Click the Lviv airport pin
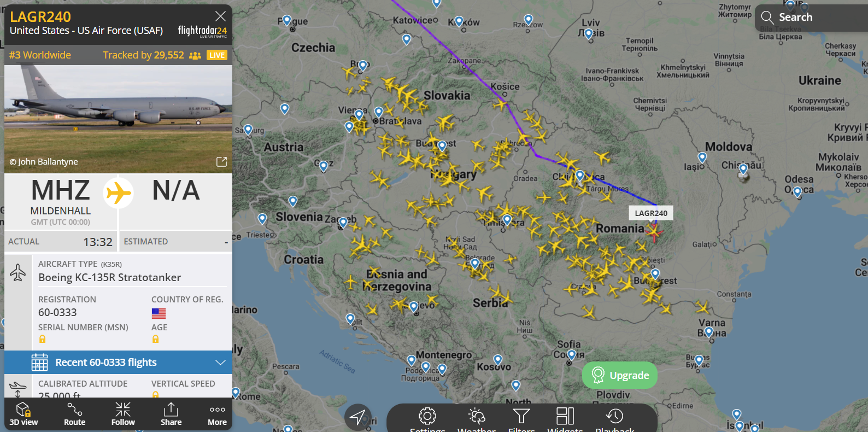This screenshot has height=432, width=868. pos(589,34)
